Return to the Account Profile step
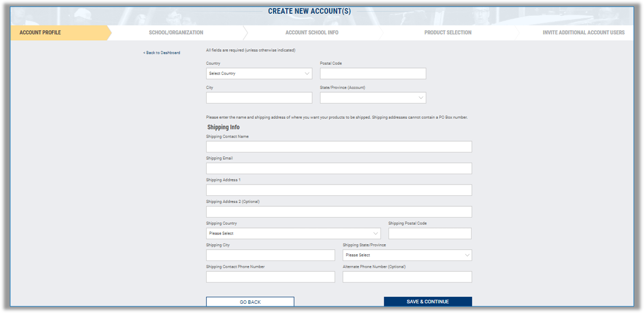Screen dimensions: 644x313 point(40,32)
